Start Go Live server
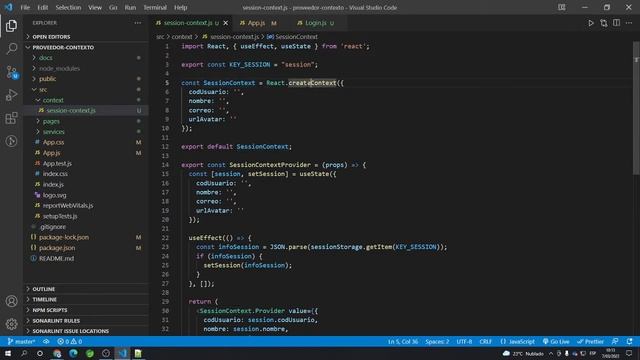The image size is (640, 360). (556, 341)
